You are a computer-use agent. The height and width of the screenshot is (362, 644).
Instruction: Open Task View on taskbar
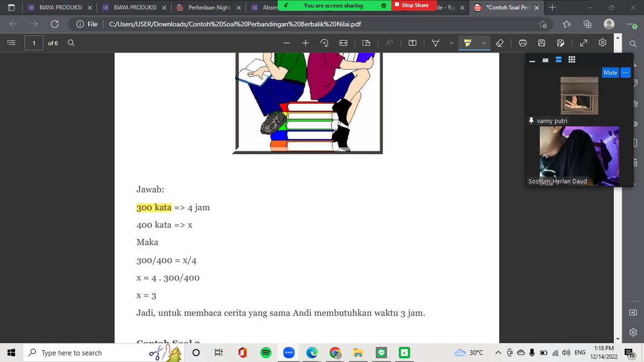219,353
